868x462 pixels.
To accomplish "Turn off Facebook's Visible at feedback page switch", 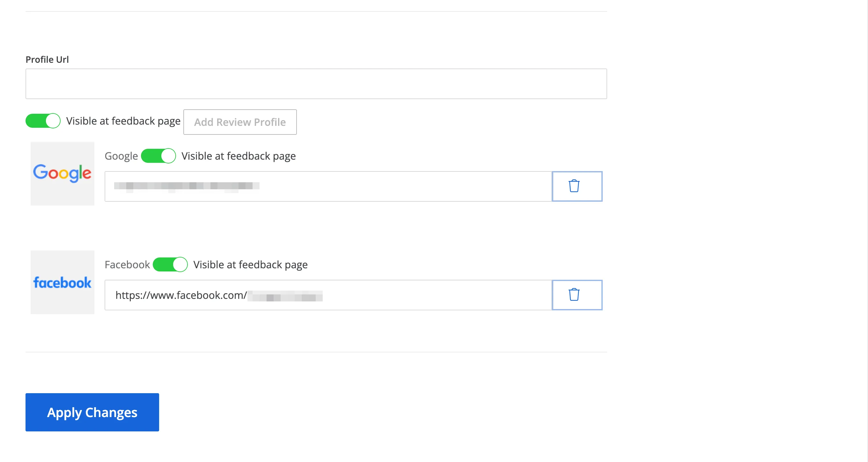I will click(x=170, y=265).
